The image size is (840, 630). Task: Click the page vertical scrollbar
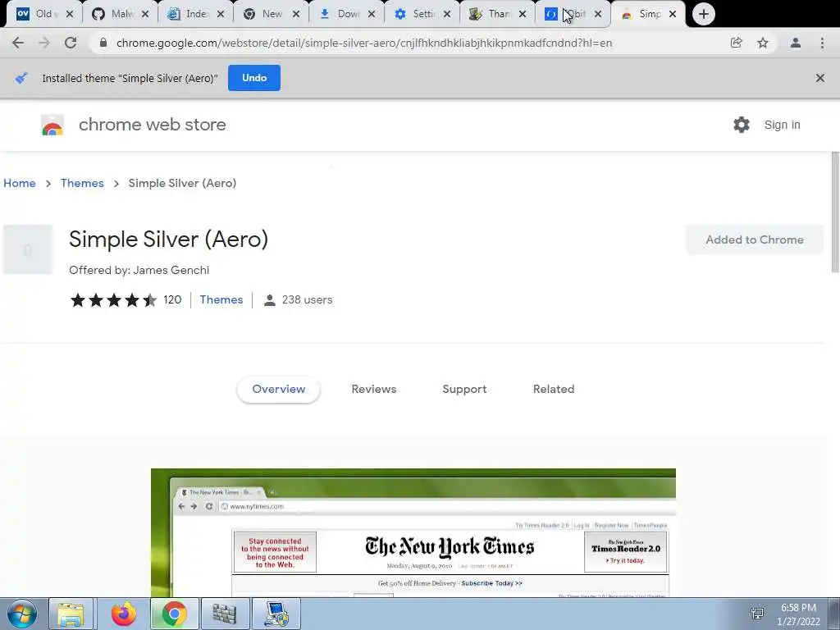click(x=835, y=212)
